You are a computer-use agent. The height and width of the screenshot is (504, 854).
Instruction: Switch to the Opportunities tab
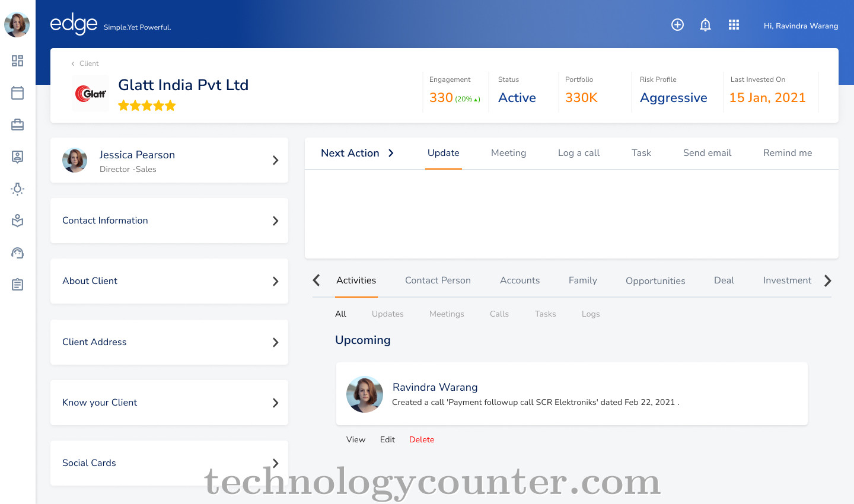pos(655,281)
